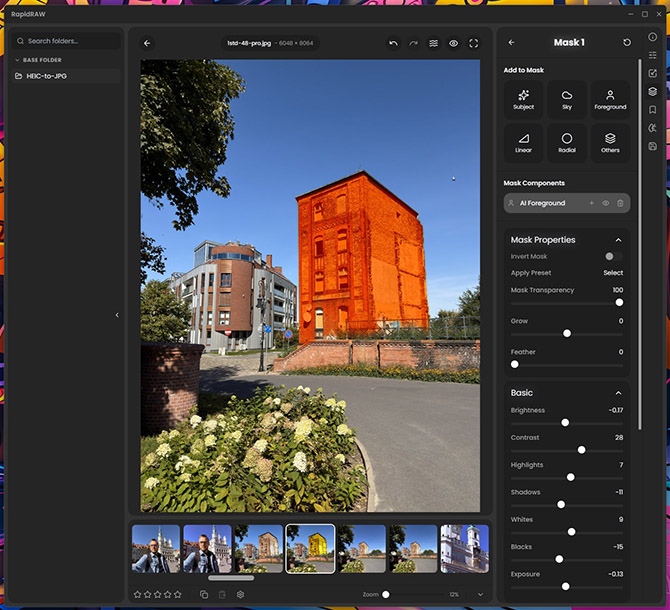Toggle the Invert Mask switch

point(613,257)
